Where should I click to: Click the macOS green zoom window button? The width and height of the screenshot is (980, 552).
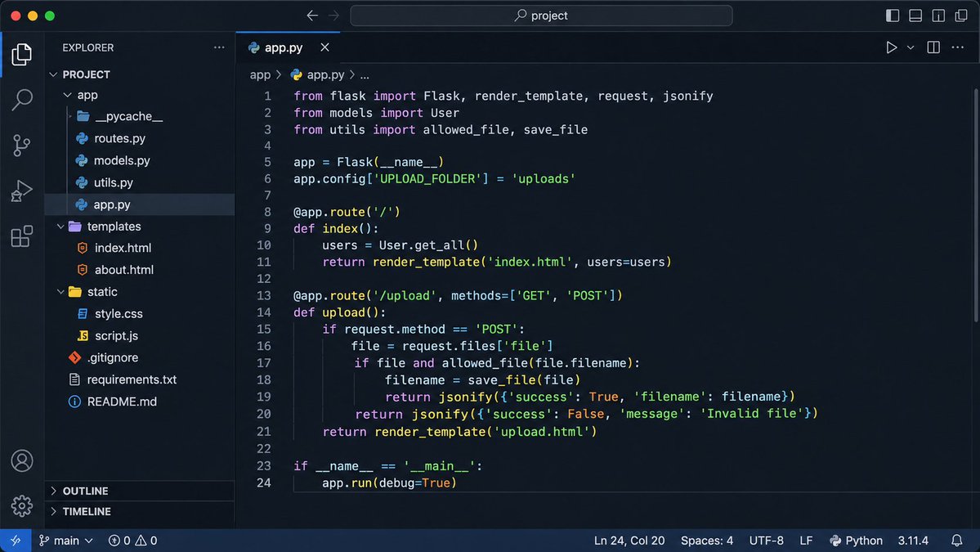click(x=50, y=16)
